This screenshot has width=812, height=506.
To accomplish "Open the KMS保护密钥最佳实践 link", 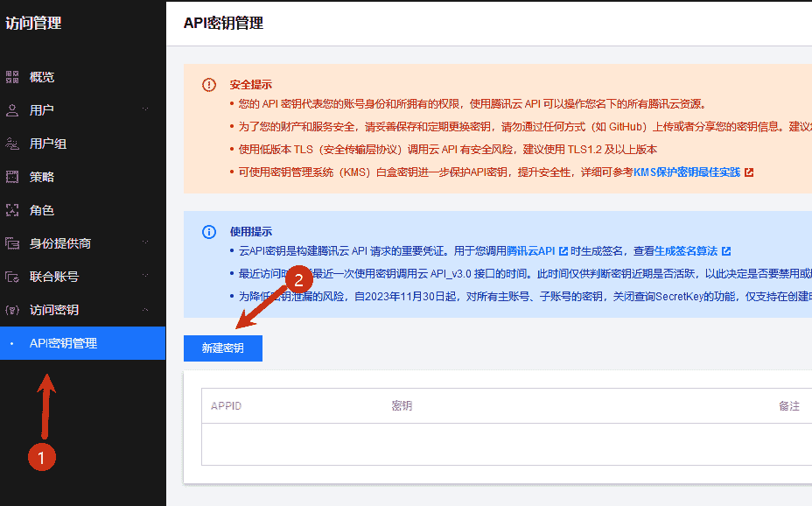I will pos(686,172).
